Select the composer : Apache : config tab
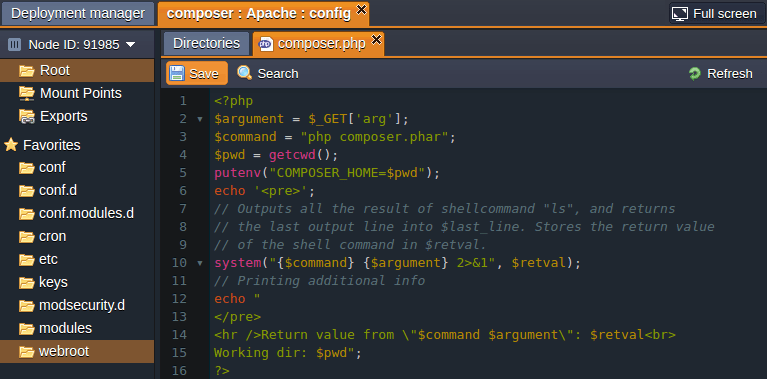The width and height of the screenshot is (767, 379). (258, 13)
